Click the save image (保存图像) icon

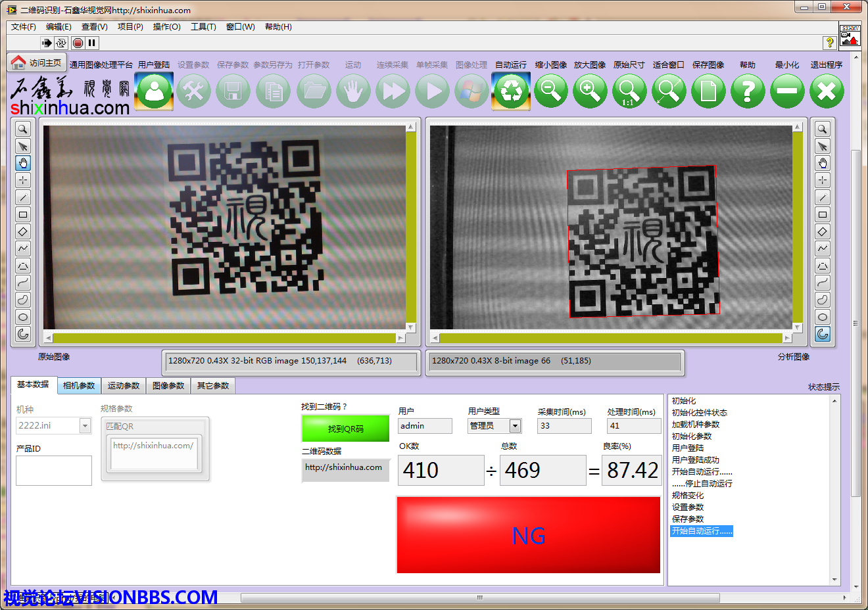point(708,91)
